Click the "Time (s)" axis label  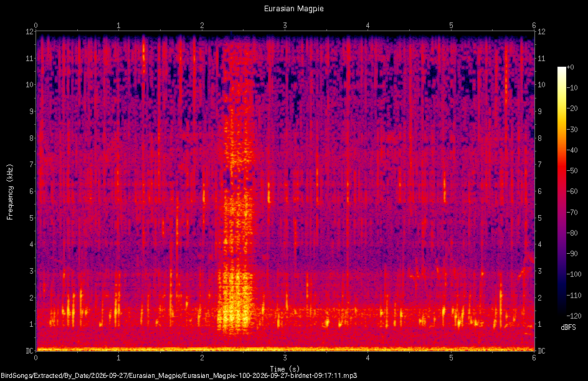point(285,369)
